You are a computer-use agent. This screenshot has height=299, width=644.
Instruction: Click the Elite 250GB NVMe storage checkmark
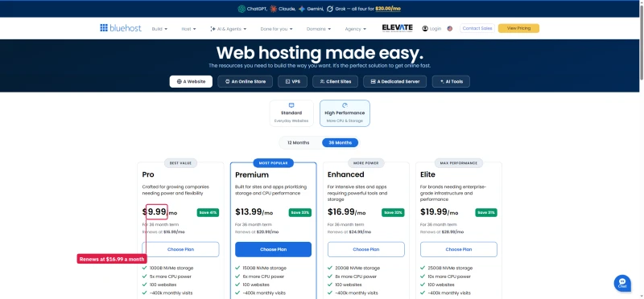coord(423,268)
